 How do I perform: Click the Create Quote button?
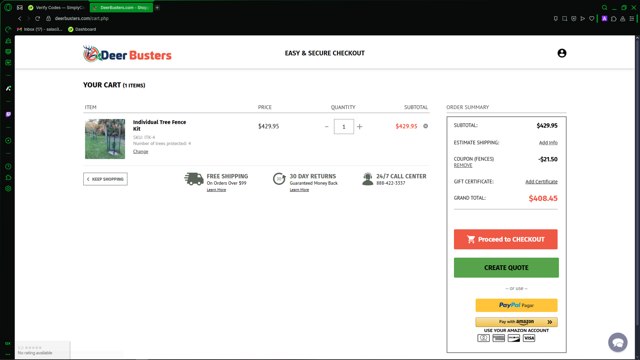pyautogui.click(x=506, y=268)
